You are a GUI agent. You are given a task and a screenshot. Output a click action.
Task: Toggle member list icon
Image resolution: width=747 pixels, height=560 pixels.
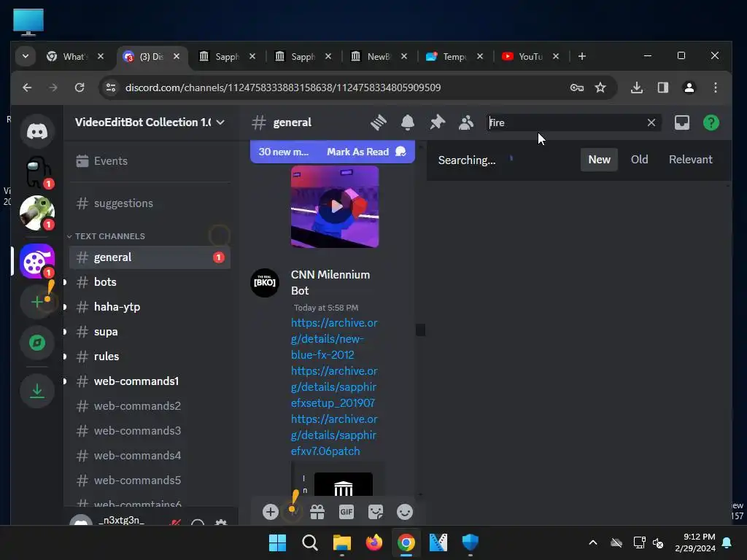[466, 122]
